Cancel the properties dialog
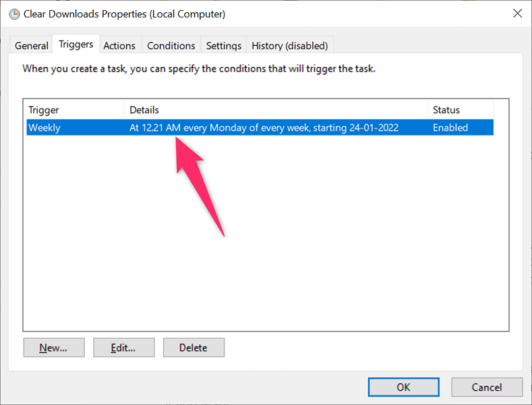The width and height of the screenshot is (532, 405). pos(487,387)
